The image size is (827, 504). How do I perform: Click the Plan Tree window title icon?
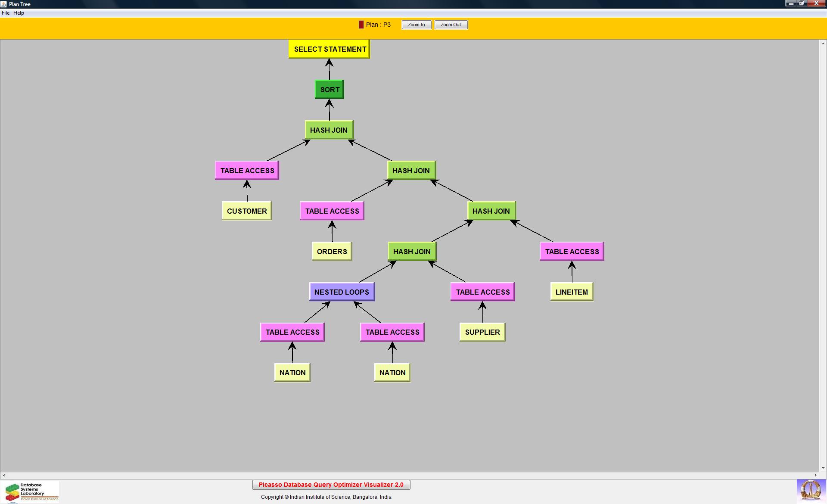[x=4, y=4]
